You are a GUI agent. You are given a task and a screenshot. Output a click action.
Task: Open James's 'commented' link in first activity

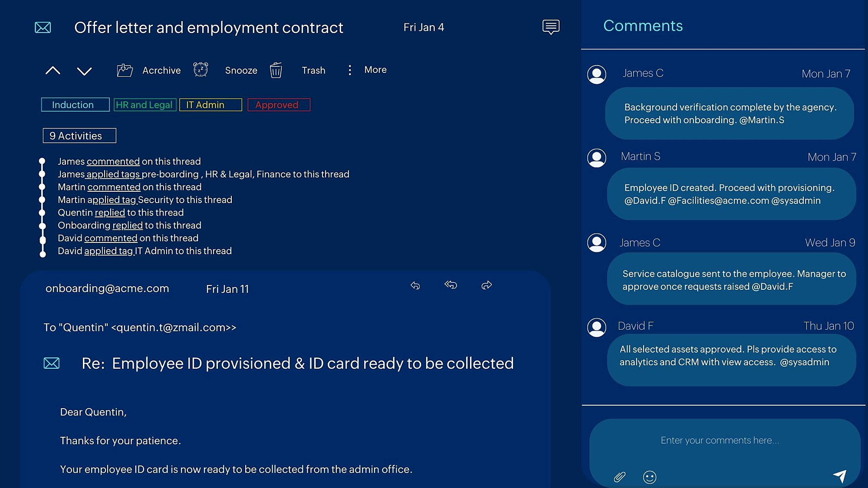click(x=113, y=161)
